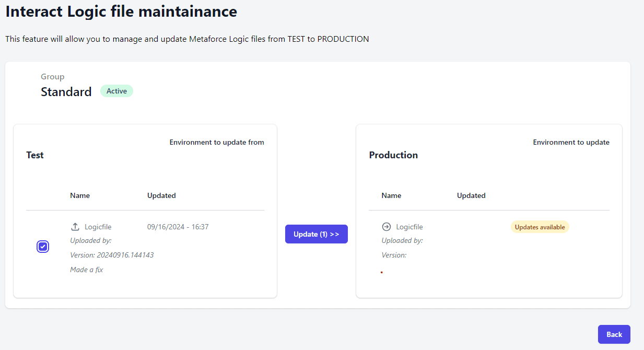This screenshot has height=350, width=644.
Task: Click the Name column header in Test panel
Action: coord(79,195)
